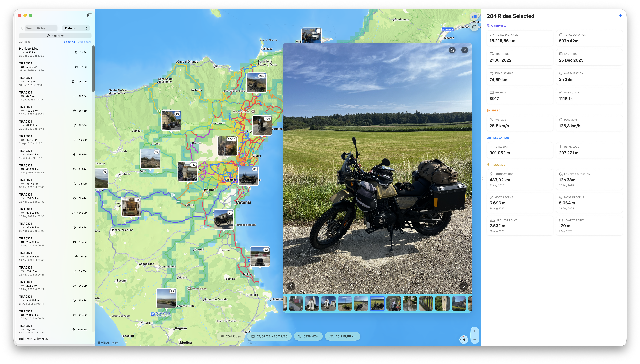The image size is (640, 364).
Task: Toggle the descending date sort arrow
Action: [74, 28]
